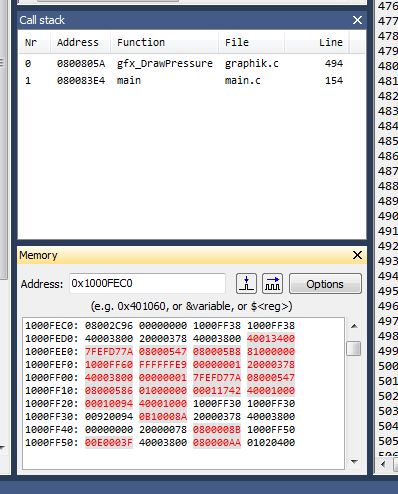Click memory value FFFFFFE9
Image resolution: width=398 pixels, height=494 pixels.
click(163, 364)
